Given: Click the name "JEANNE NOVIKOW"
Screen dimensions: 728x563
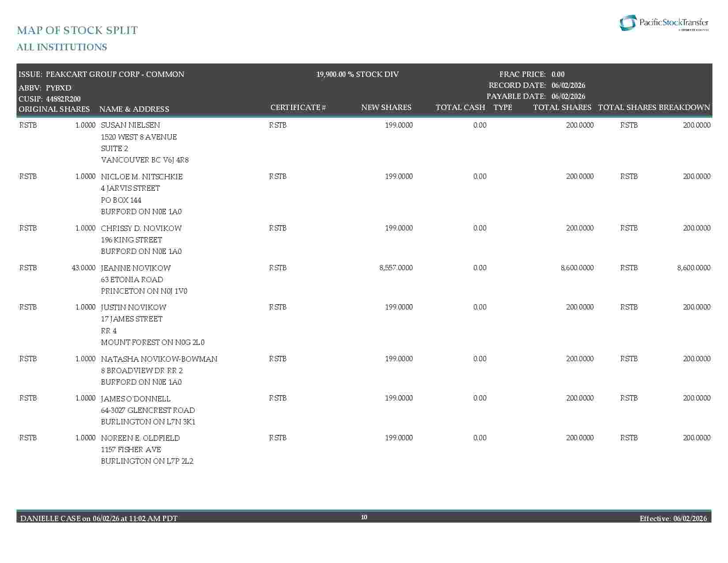Looking at the screenshot, I should point(136,268).
